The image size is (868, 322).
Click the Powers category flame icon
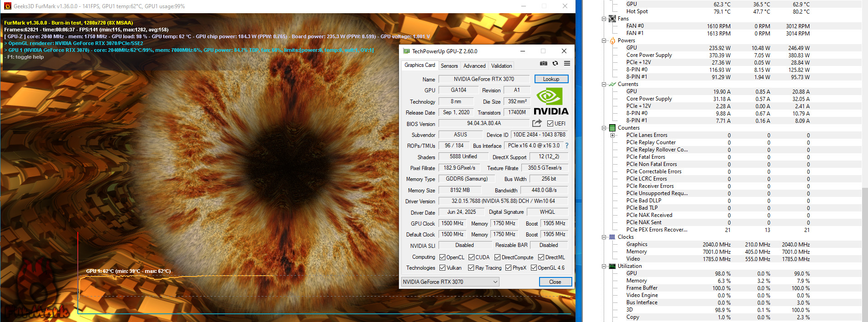click(612, 40)
